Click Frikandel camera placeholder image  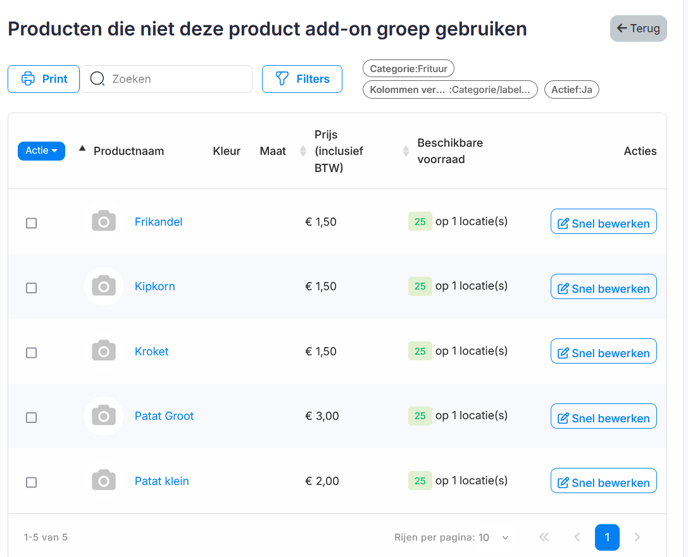click(x=104, y=221)
